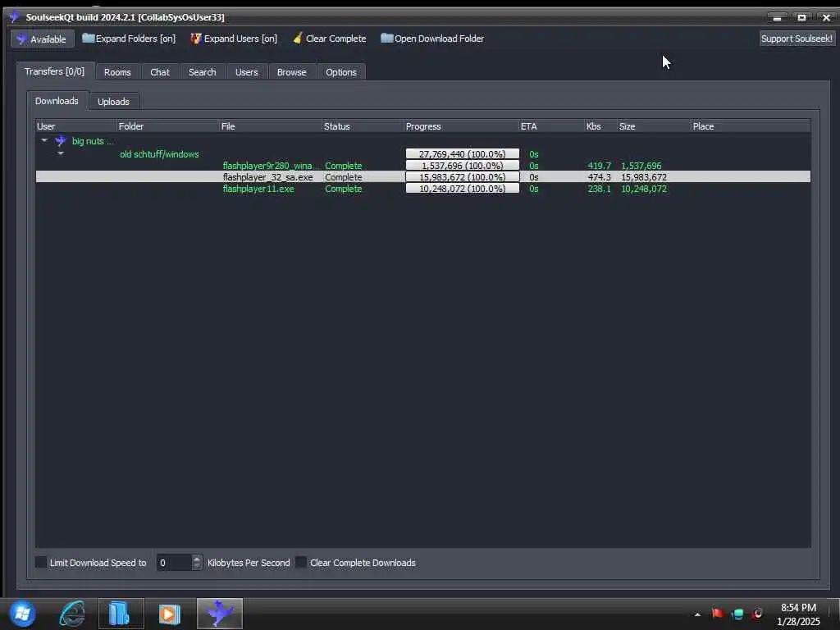Viewport: 840px width, 630px height.
Task: Click size value 15,983,672 in Size column
Action: click(644, 177)
